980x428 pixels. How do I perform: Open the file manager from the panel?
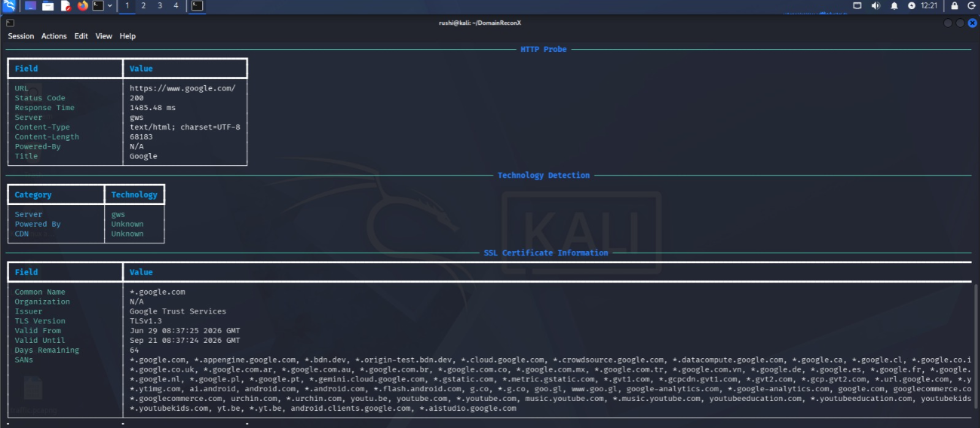point(48,6)
